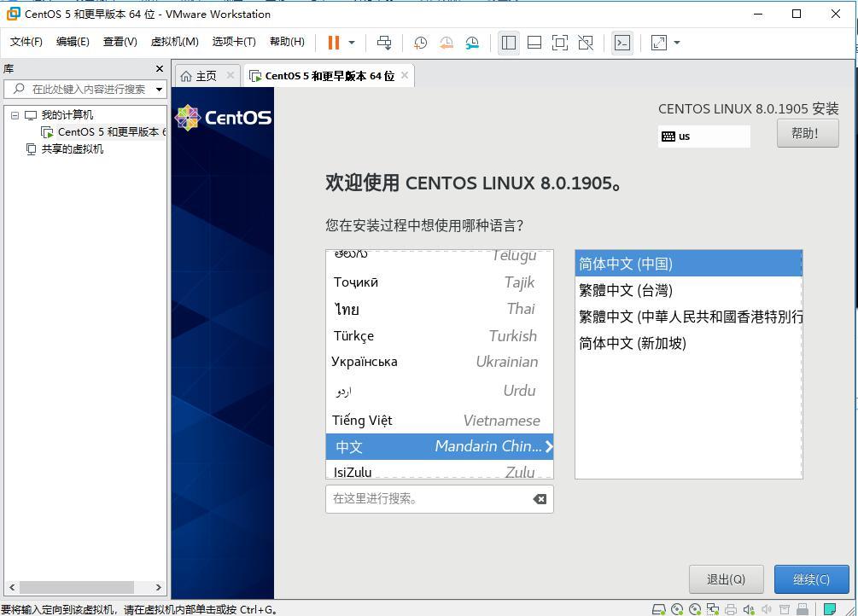The width and height of the screenshot is (858, 616).
Task: Click the 继续(C) button
Action: point(810,579)
